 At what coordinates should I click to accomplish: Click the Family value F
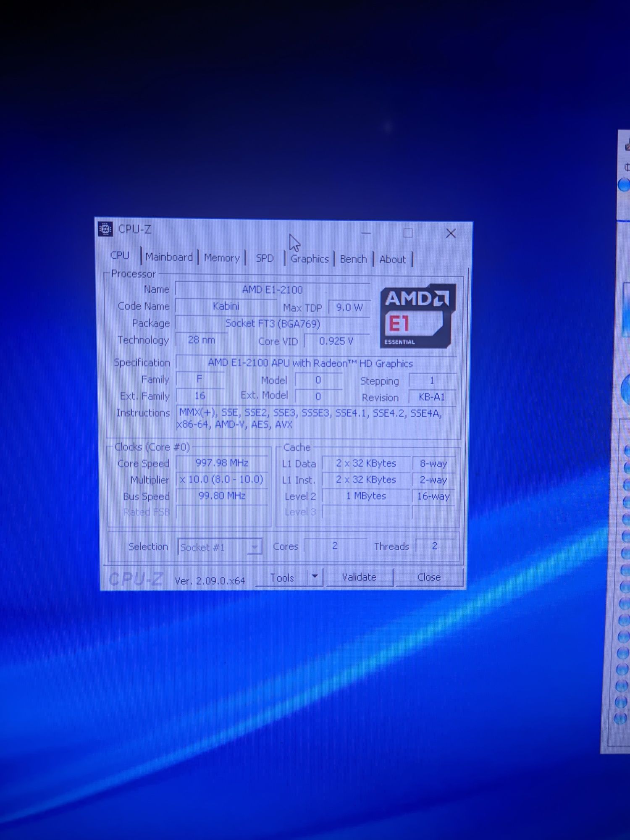point(200,379)
